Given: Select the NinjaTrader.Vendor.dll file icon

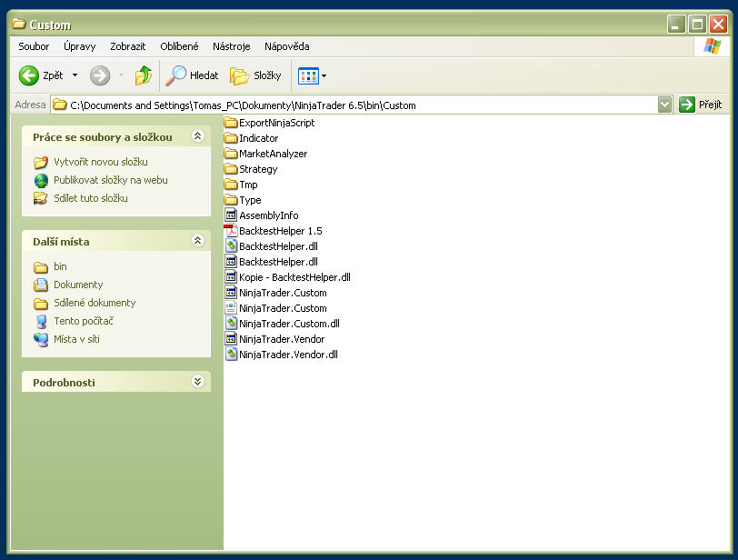Looking at the screenshot, I should pyautogui.click(x=231, y=355).
